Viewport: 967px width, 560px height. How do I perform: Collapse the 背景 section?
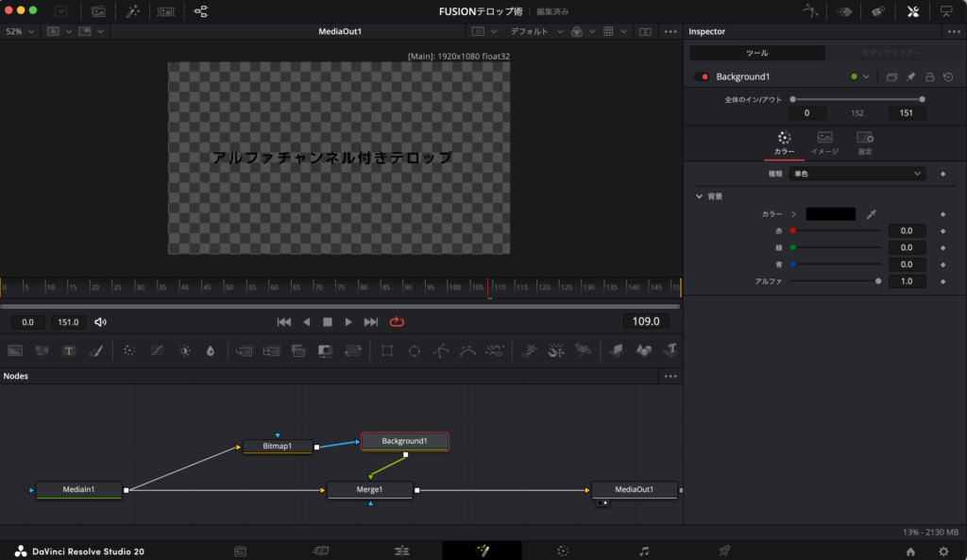click(700, 196)
